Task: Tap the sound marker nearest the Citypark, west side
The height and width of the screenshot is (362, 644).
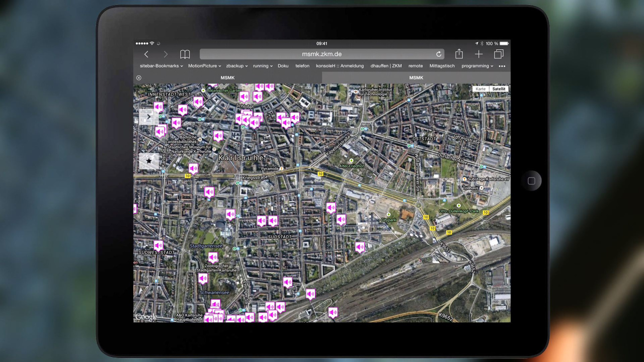Action: point(341,219)
